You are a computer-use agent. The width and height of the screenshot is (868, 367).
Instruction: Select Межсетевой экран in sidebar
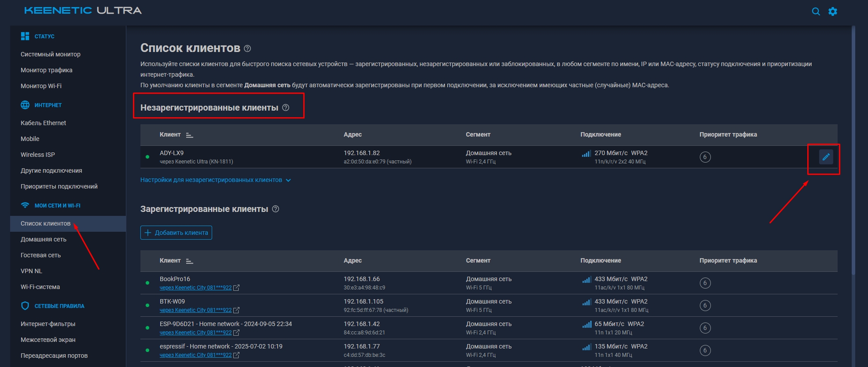click(48, 340)
